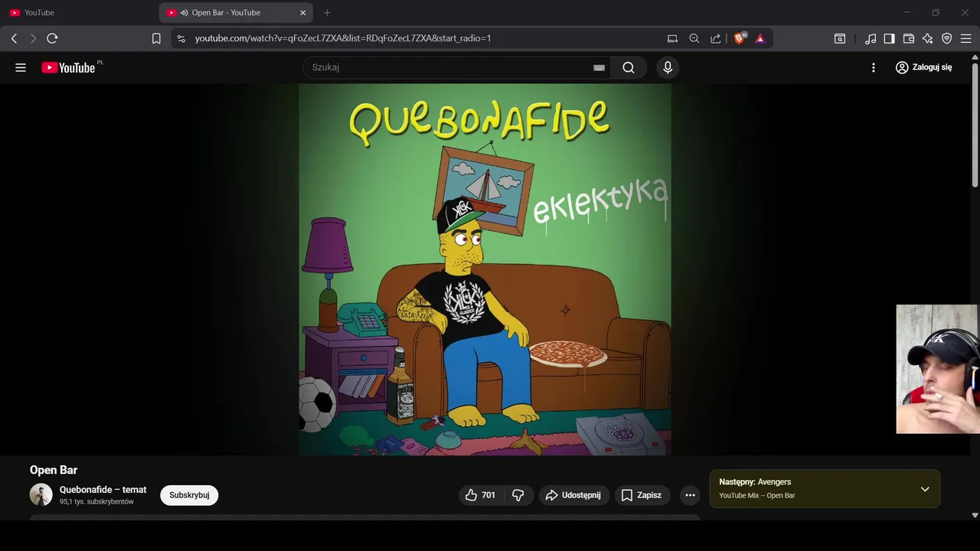Open Brave VPN shield icon
The height and width of the screenshot is (551, 980).
pyautogui.click(x=947, y=38)
